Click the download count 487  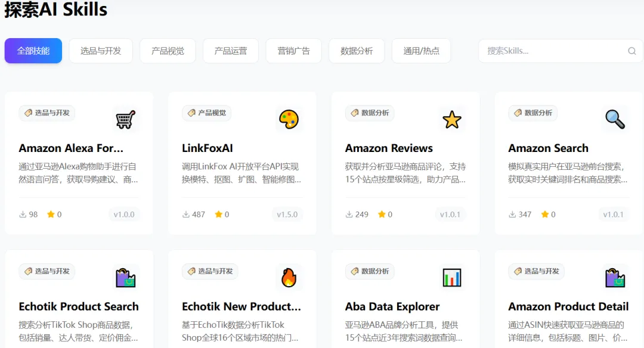tap(199, 214)
